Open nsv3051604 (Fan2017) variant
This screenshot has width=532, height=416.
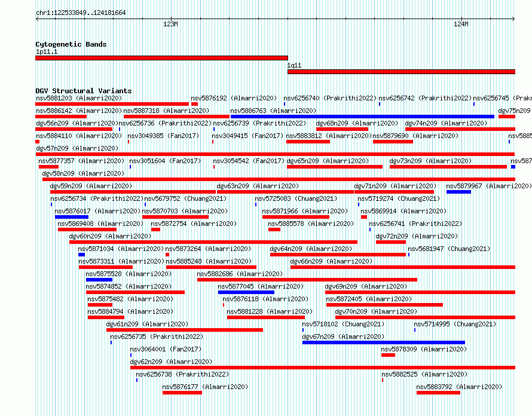click(x=165, y=161)
